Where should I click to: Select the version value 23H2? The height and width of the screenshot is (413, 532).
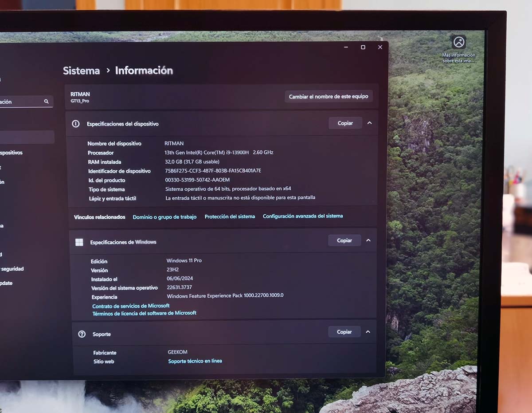172,269
